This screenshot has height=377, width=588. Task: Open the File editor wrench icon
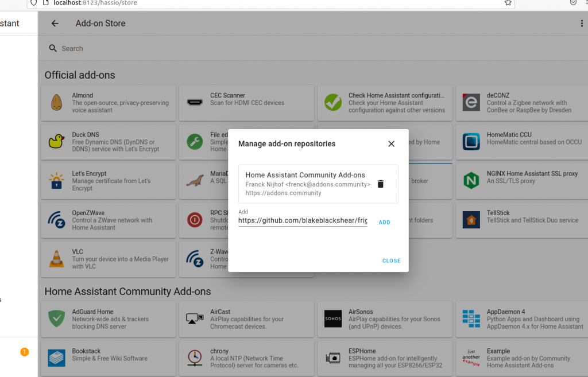(x=195, y=142)
